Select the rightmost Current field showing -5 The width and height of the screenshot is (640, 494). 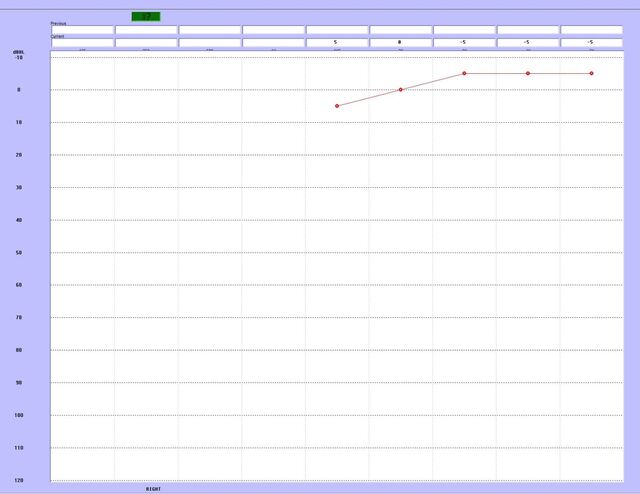pyautogui.click(x=592, y=42)
